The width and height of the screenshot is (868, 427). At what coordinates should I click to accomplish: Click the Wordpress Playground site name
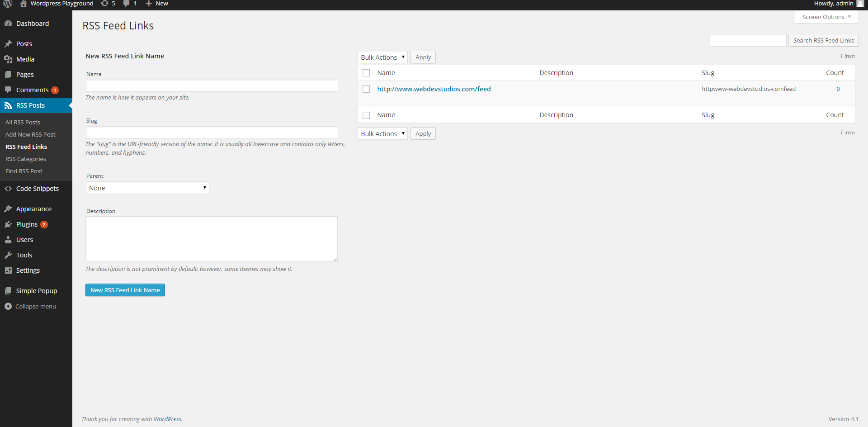point(62,4)
